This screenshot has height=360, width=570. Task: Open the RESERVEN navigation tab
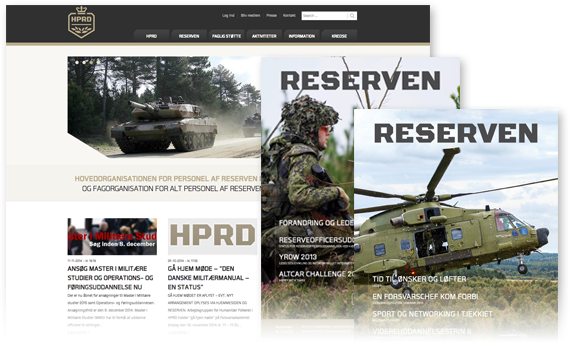click(x=189, y=36)
